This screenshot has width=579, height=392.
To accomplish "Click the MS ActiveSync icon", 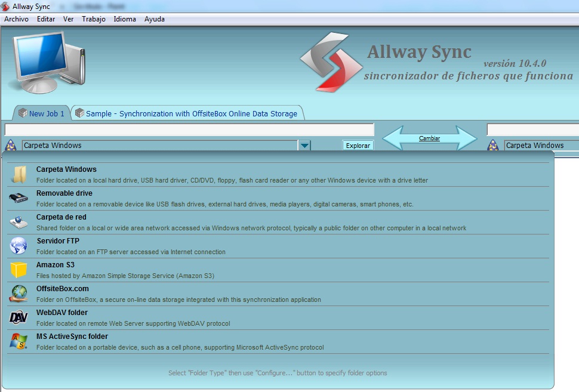I will pos(19,341).
